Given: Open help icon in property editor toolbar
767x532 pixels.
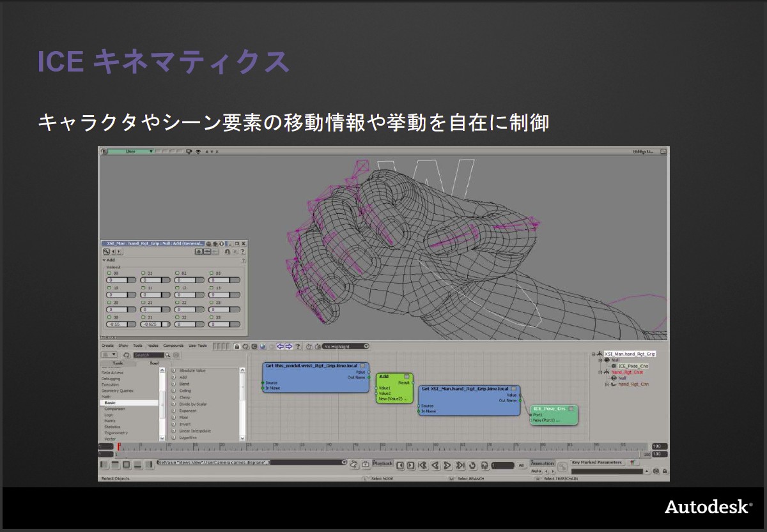Looking at the screenshot, I should pyautogui.click(x=242, y=252).
